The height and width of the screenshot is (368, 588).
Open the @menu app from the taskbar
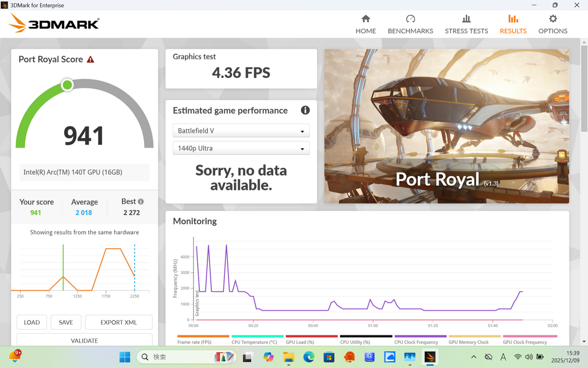coord(369,357)
